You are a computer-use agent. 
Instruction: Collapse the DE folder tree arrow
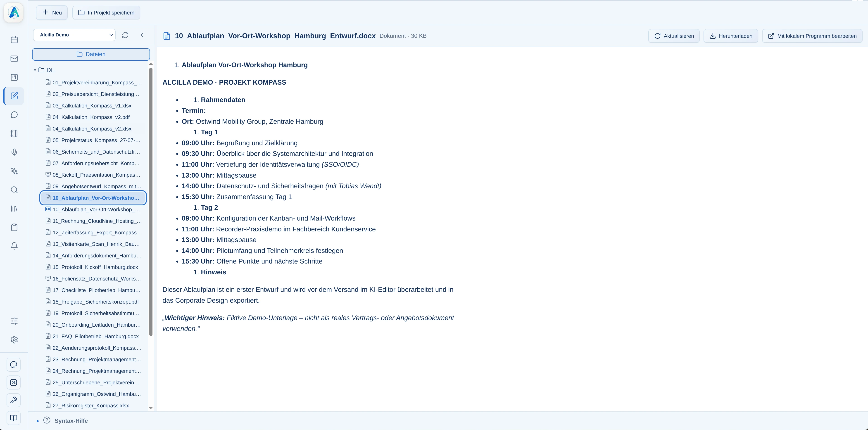(x=35, y=70)
